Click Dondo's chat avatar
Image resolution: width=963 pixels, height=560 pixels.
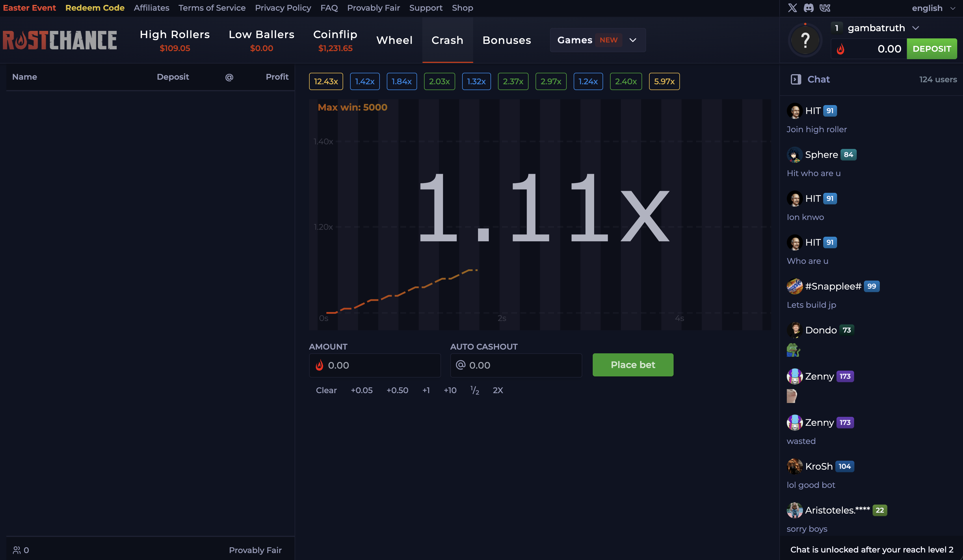795,330
